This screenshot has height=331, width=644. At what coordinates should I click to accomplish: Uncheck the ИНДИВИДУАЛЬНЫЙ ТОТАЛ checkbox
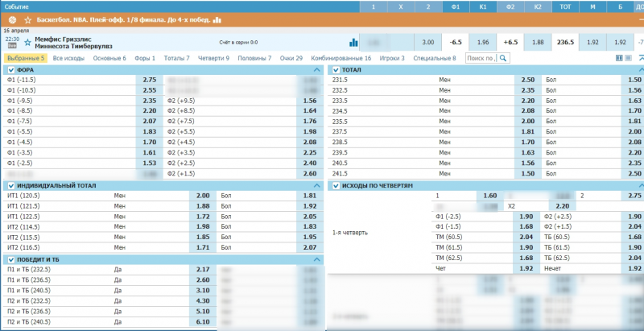tap(10, 185)
